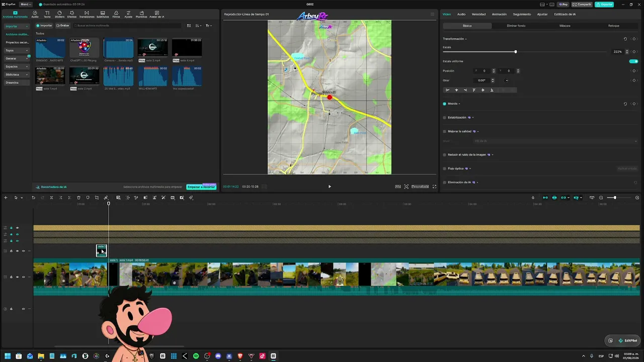Expand the Tuyos sidebar section
The height and width of the screenshot is (362, 644).
[x=17, y=50]
